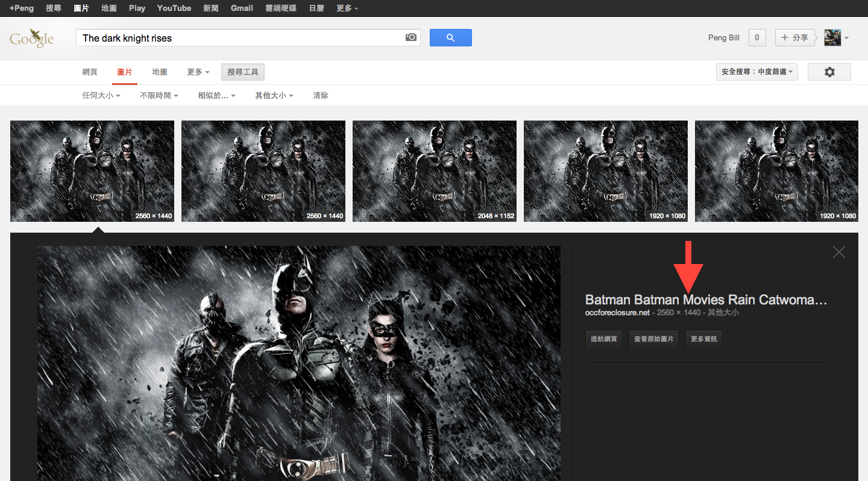
Task: Switch to the 地圖 maps tab
Action: tap(160, 72)
